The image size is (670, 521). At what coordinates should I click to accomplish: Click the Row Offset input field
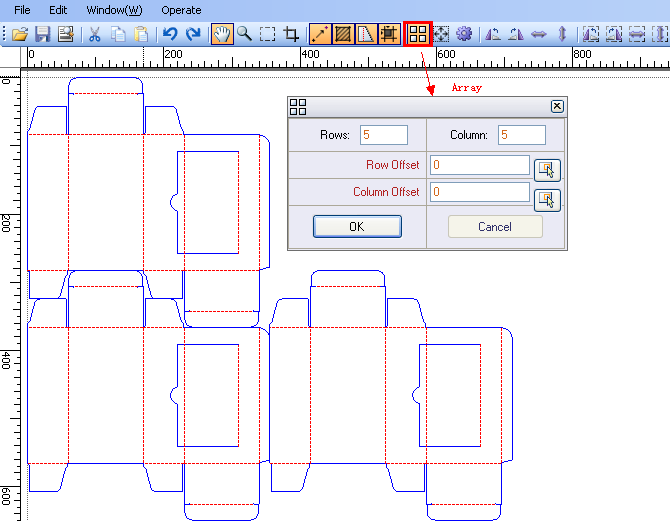tap(480, 165)
